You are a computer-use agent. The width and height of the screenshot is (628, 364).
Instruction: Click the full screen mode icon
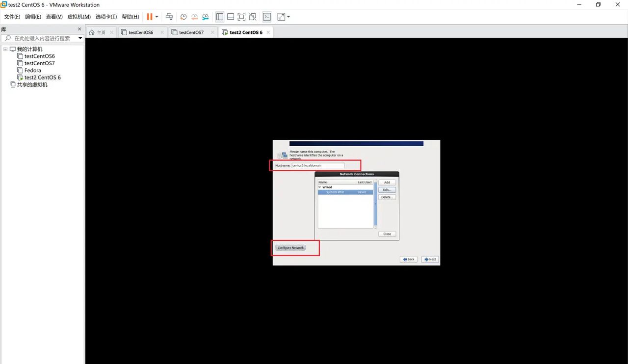[x=241, y=17]
